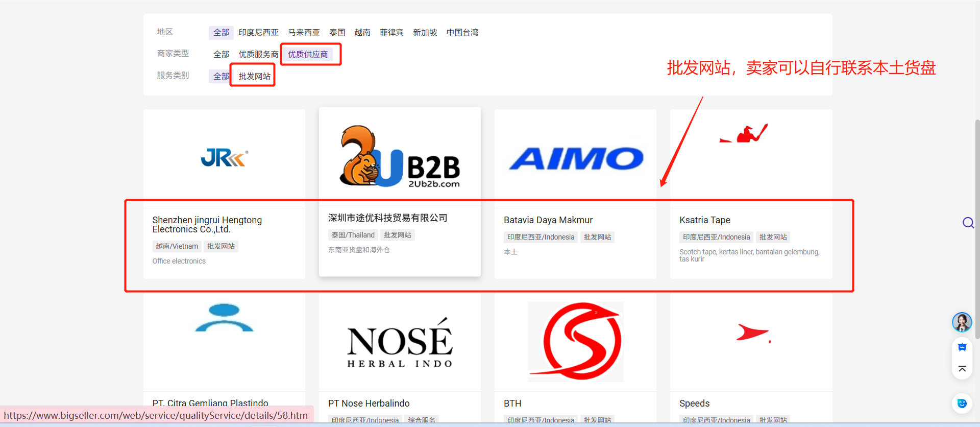980x427 pixels.
Task: Open the blue smiley face assistant icon
Action: [x=962, y=404]
